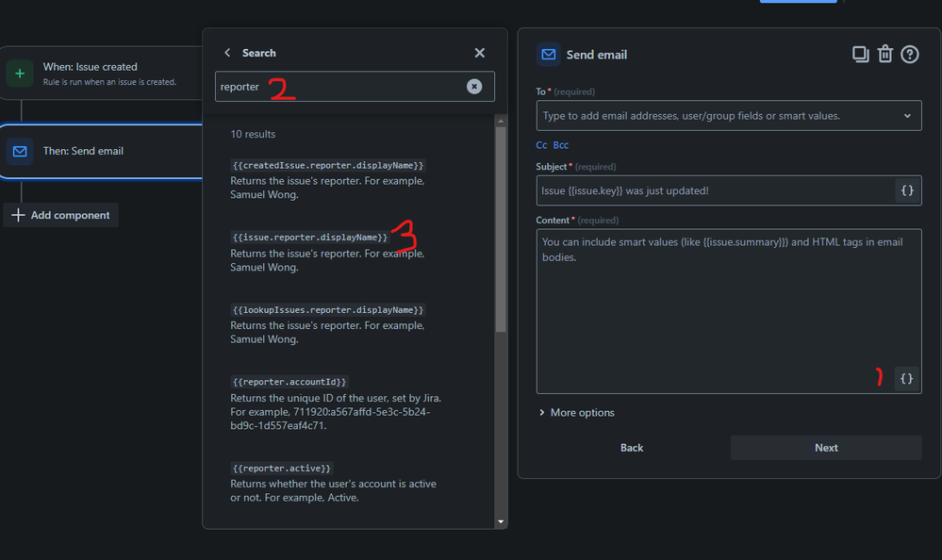This screenshot has height=560, width=942.
Task: Close the Search panel
Action: tap(479, 53)
